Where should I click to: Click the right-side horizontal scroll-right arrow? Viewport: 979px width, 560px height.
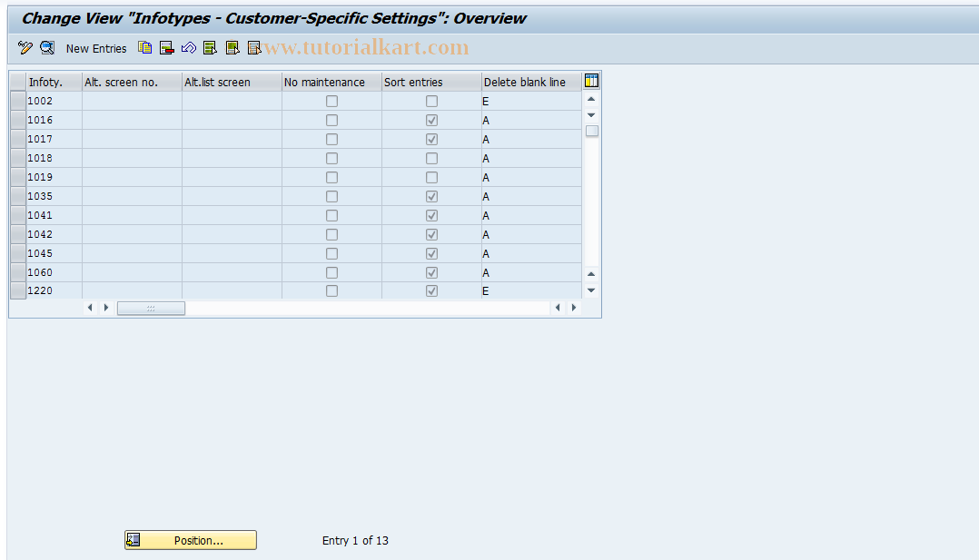[x=574, y=308]
